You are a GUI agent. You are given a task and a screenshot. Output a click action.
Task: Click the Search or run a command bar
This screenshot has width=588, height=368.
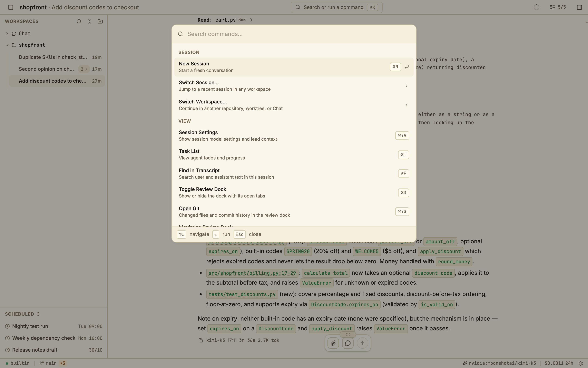pyautogui.click(x=336, y=7)
